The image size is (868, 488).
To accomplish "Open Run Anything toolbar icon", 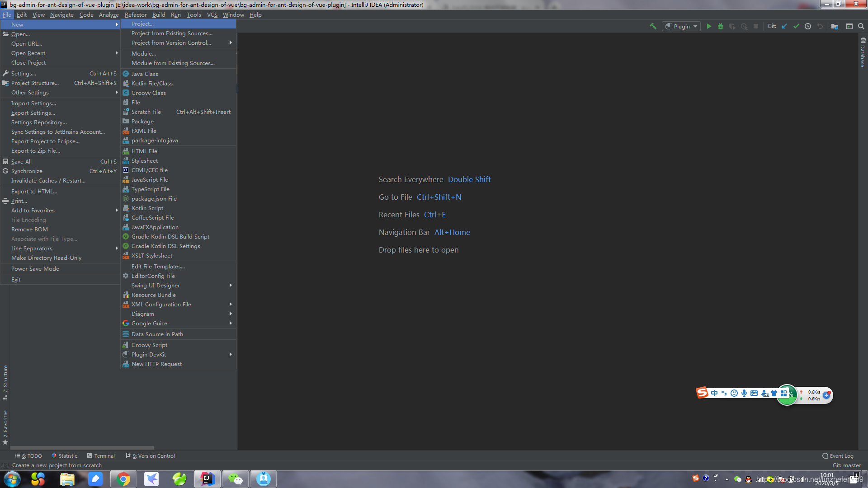I will coord(849,26).
